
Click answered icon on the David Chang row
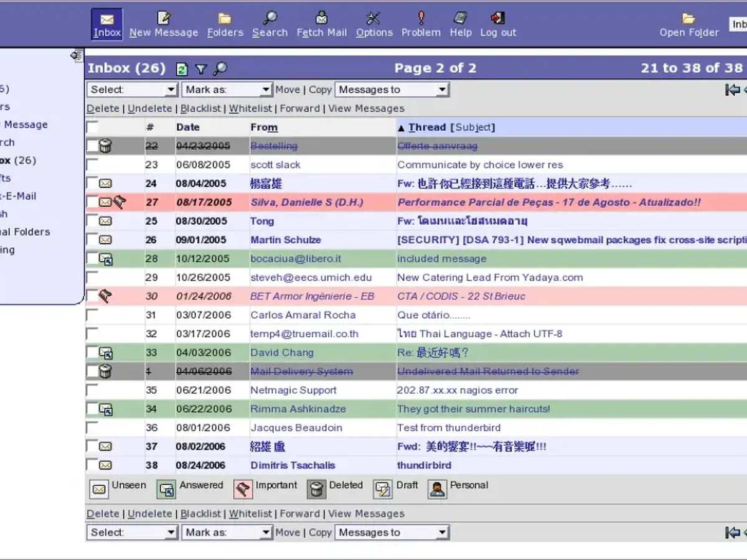106,353
